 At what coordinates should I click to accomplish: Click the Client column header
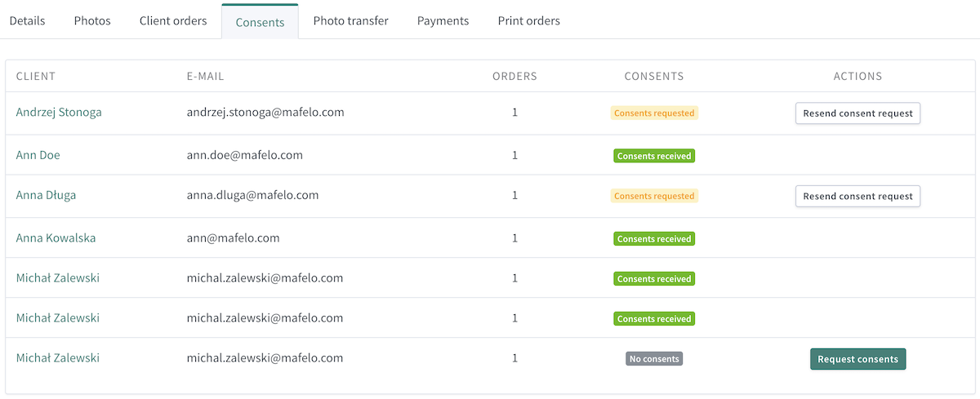[36, 76]
